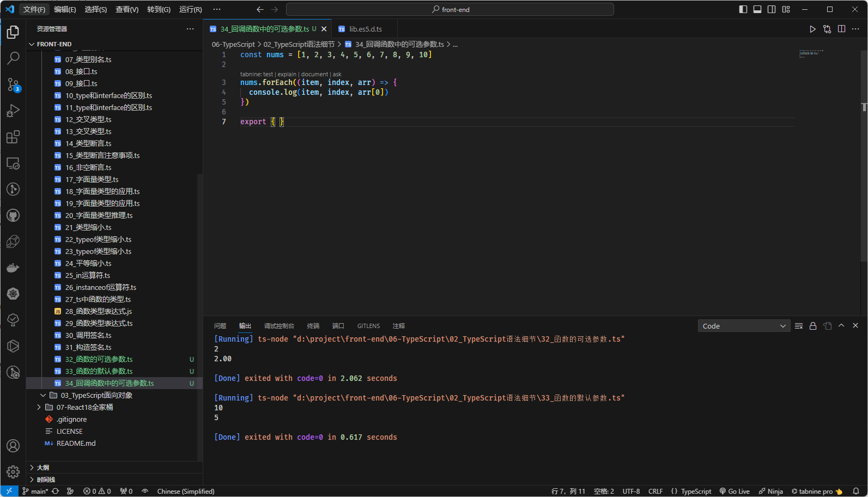Toggle the output scroll lock
The height and width of the screenshot is (497, 868).
pyautogui.click(x=813, y=326)
